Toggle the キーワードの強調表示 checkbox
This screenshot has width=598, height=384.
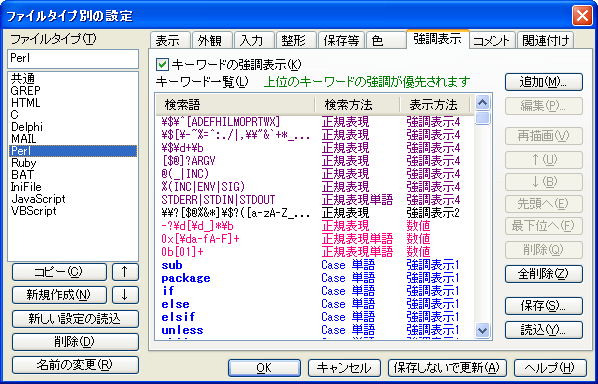(162, 64)
